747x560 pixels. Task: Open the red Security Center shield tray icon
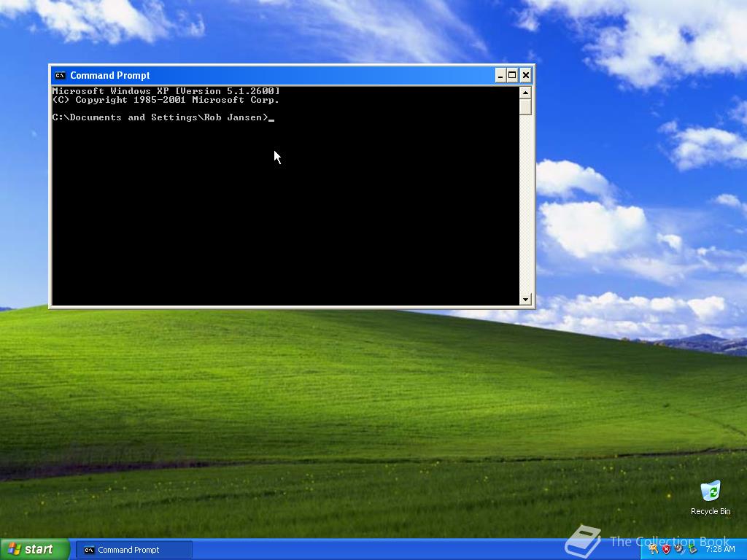point(667,549)
